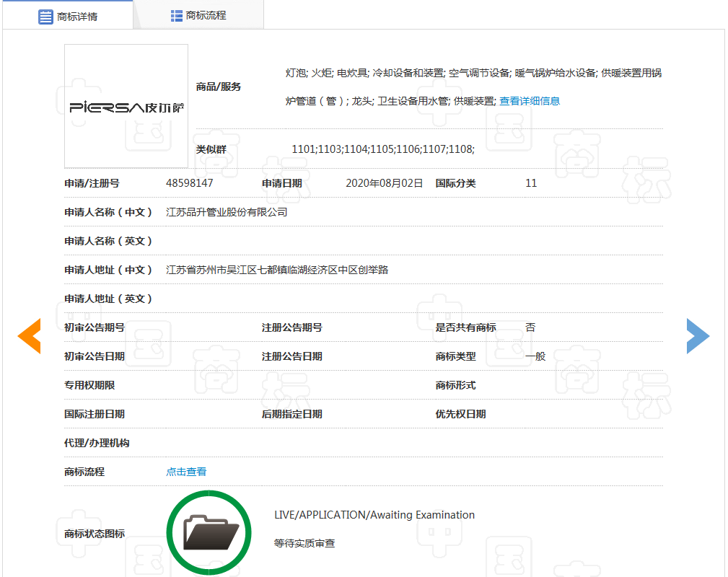Click the 后期指定日期 label

point(292,413)
